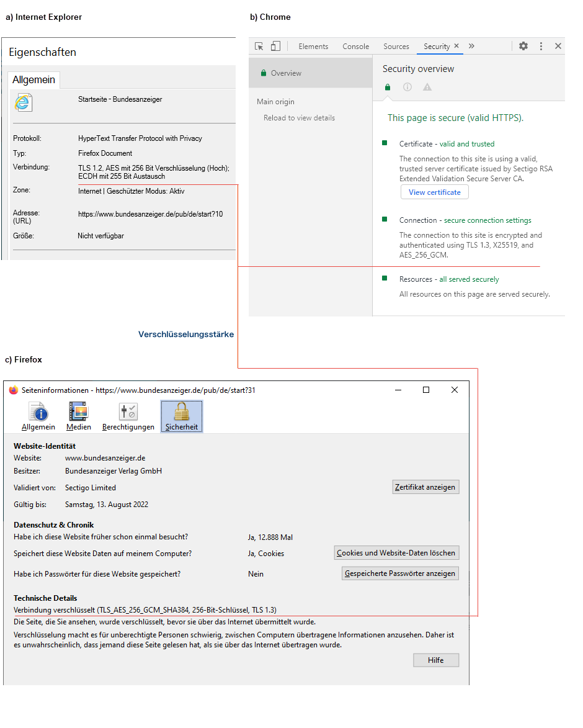Click the 'Nicht verfügbar' size value
This screenshot has width=583, height=728.
[100, 236]
